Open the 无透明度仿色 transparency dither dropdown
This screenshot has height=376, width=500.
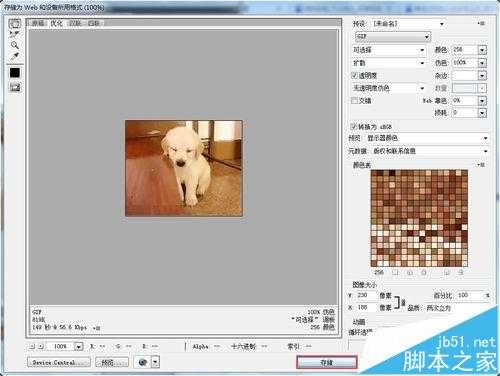coord(389,88)
